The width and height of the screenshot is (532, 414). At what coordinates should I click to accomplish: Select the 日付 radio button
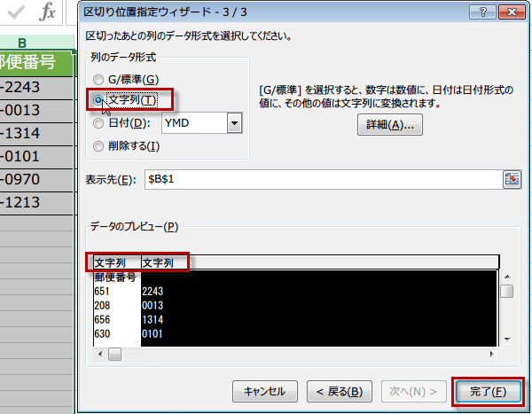(98, 124)
